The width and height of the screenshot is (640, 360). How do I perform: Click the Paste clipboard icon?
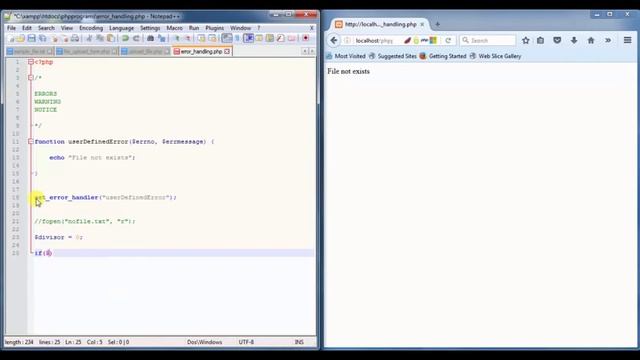click(110, 38)
